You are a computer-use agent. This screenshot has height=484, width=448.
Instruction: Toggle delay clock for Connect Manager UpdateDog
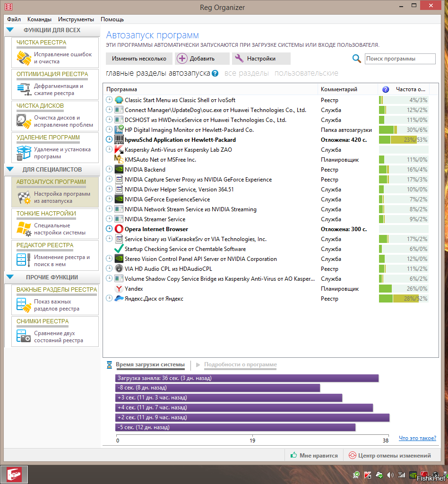pyautogui.click(x=109, y=110)
